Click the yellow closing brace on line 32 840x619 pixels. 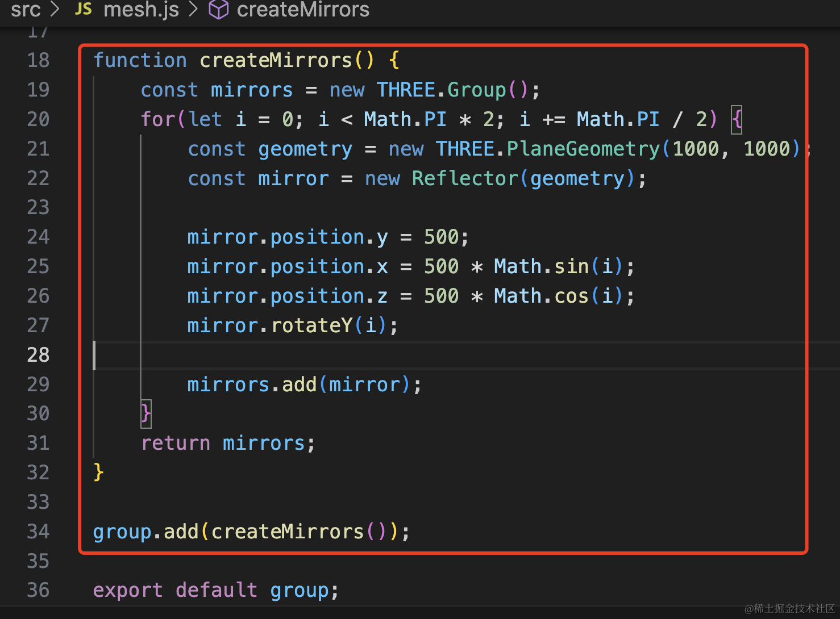coord(98,472)
